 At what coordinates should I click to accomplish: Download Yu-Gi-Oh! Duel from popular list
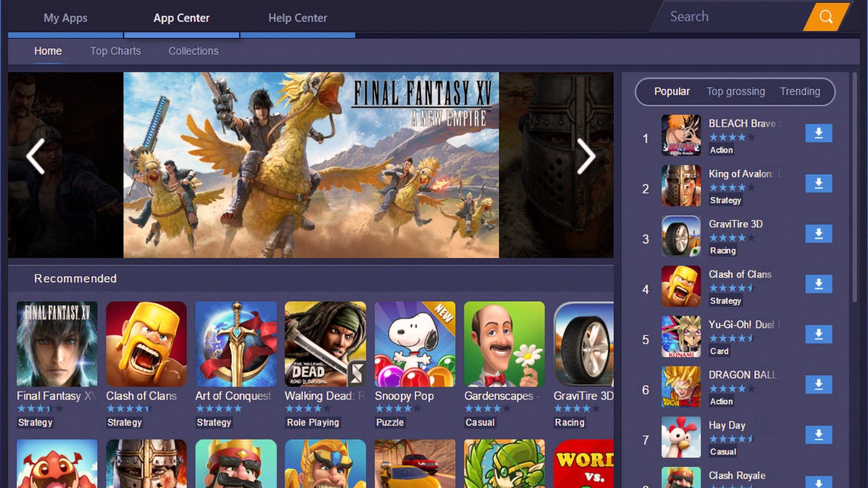[x=818, y=334]
